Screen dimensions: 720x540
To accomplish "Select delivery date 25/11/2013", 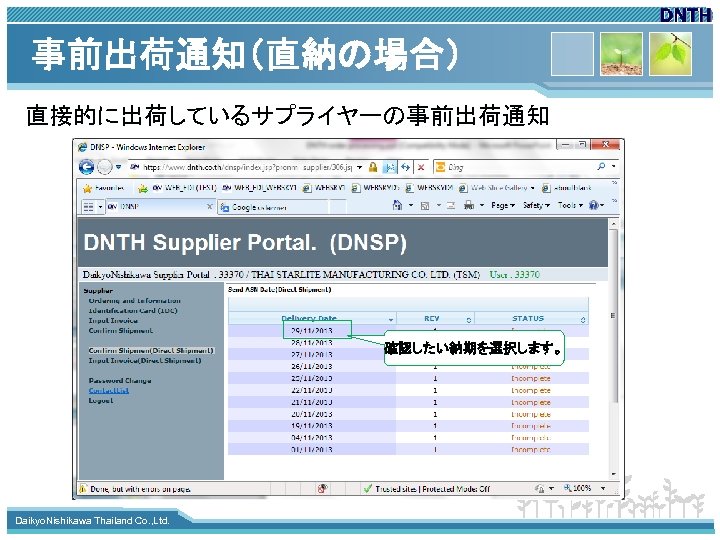I will click(x=312, y=378).
